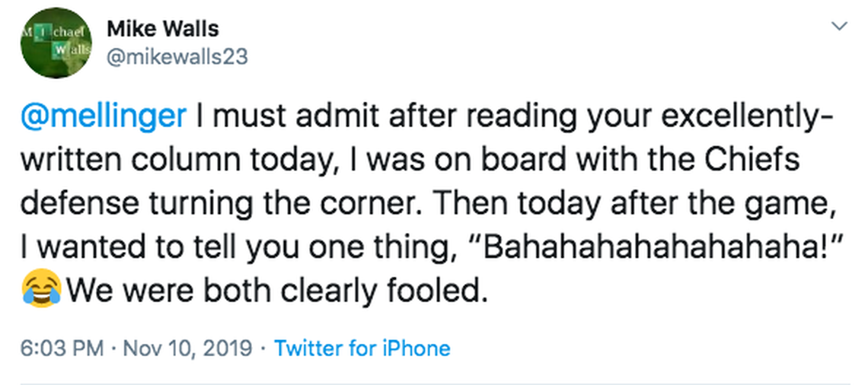Viewport: 868px width, 385px height.
Task: Open the @mellinger mention link
Action: [102, 116]
